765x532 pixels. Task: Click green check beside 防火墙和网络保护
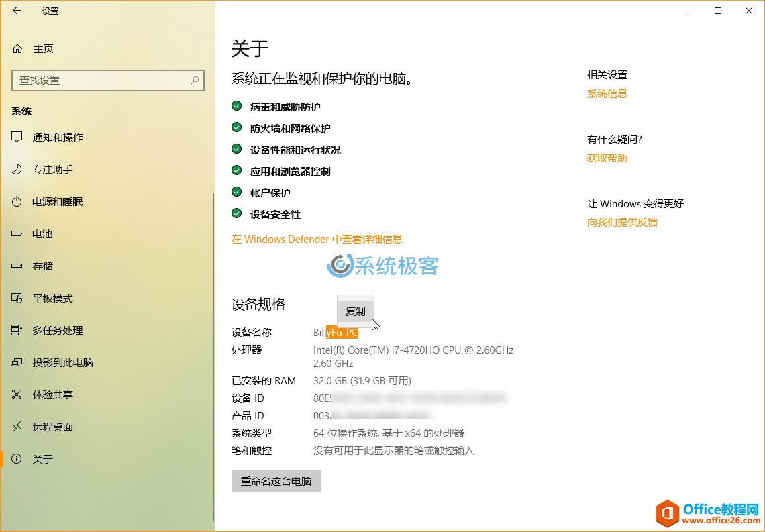(237, 127)
